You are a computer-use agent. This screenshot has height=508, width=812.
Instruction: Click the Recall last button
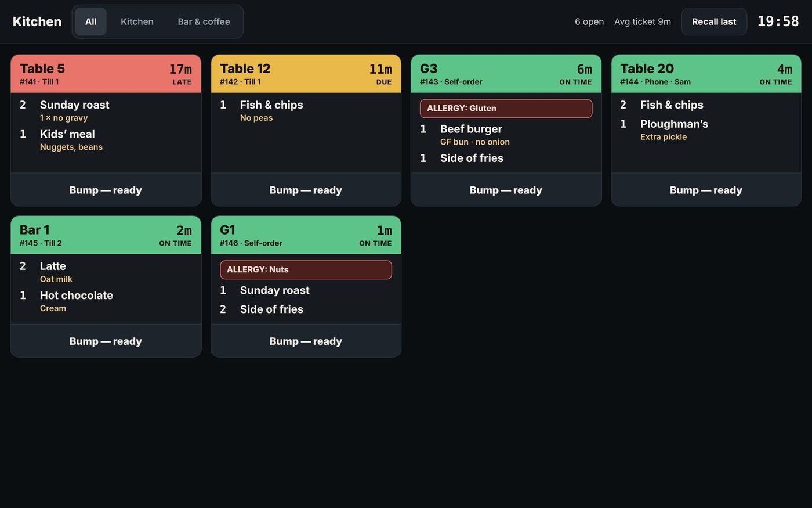[714, 21]
